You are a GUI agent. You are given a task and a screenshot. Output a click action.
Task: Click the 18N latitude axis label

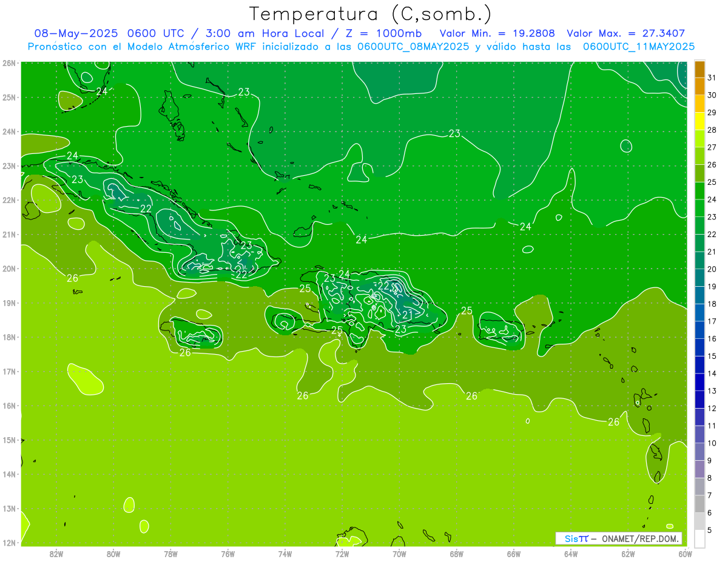(x=9, y=337)
